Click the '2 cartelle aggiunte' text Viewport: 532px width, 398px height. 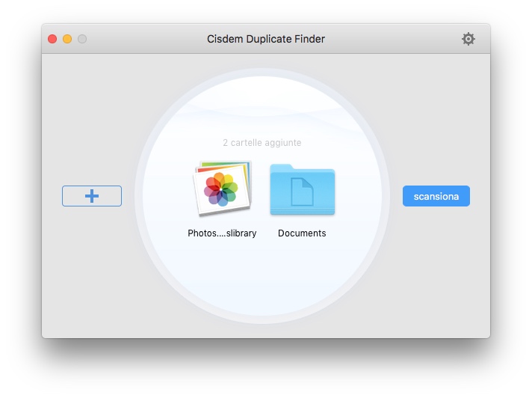[262, 143]
